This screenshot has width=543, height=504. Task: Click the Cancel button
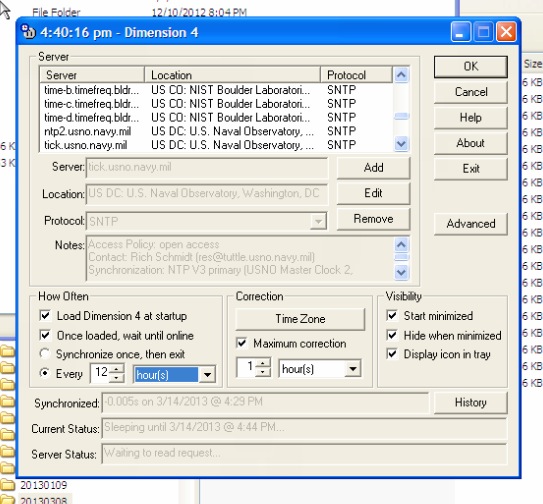471,92
